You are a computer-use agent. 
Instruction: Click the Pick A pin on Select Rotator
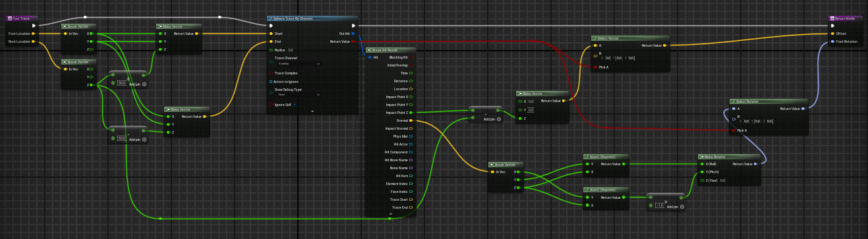pos(734,130)
